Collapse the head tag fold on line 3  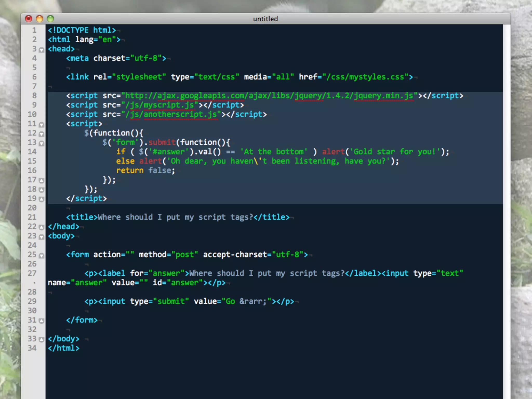coord(42,50)
